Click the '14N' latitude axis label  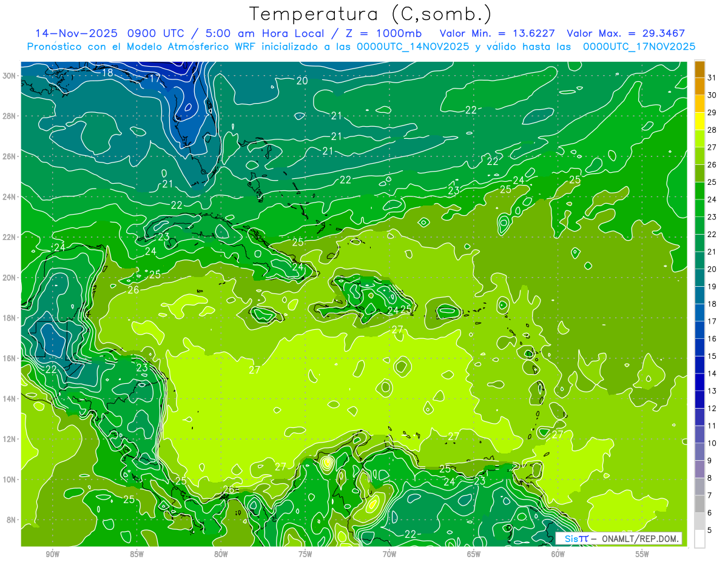(10, 398)
